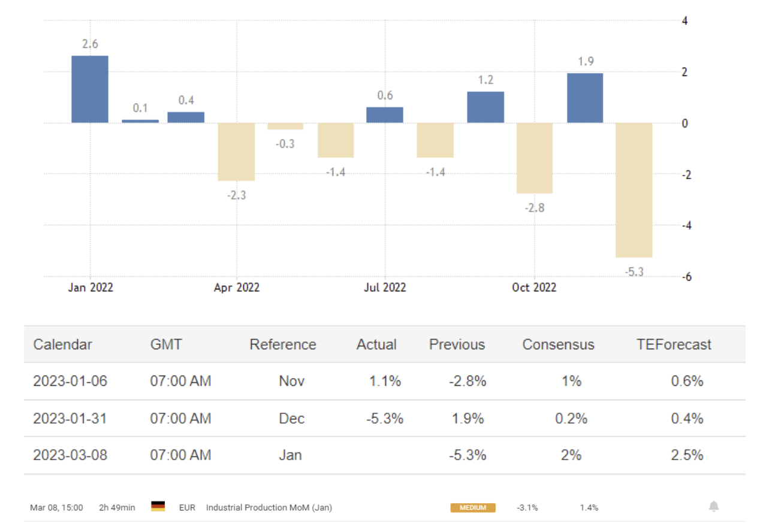
Task: Select the 2.6 bar for January 2022
Action: tap(90, 89)
